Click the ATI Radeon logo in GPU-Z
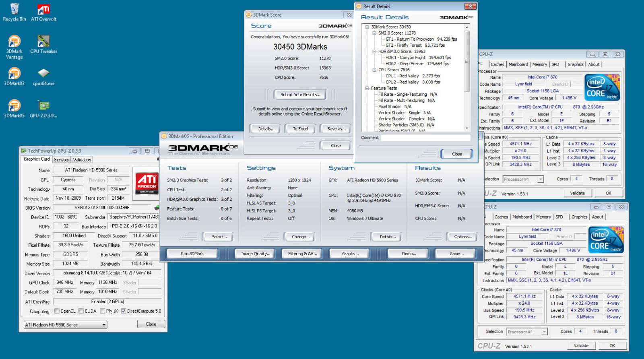Viewport: 644px width, 359px height. (147, 184)
